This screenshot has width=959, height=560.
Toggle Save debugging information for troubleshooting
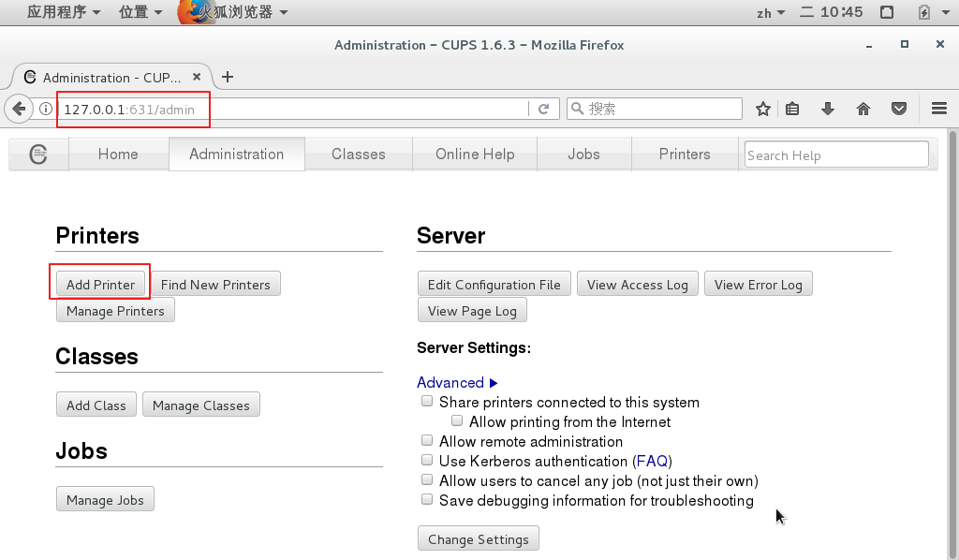[427, 500]
